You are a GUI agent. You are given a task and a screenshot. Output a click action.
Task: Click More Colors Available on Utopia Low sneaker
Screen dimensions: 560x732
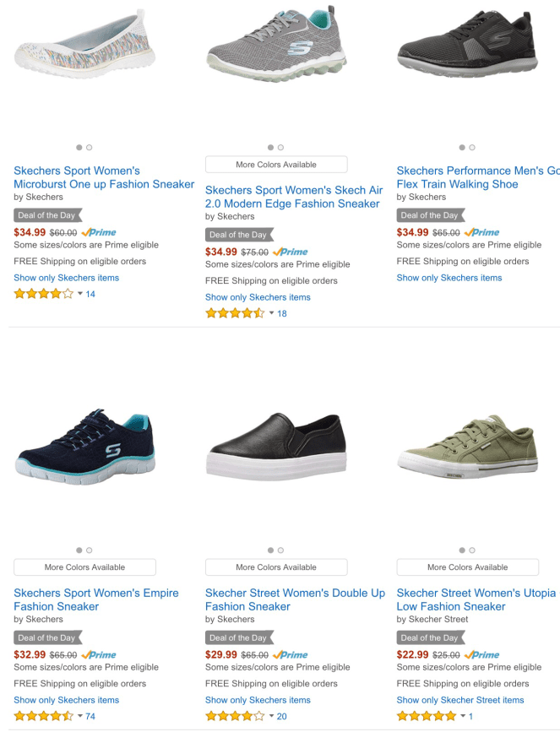(x=467, y=567)
